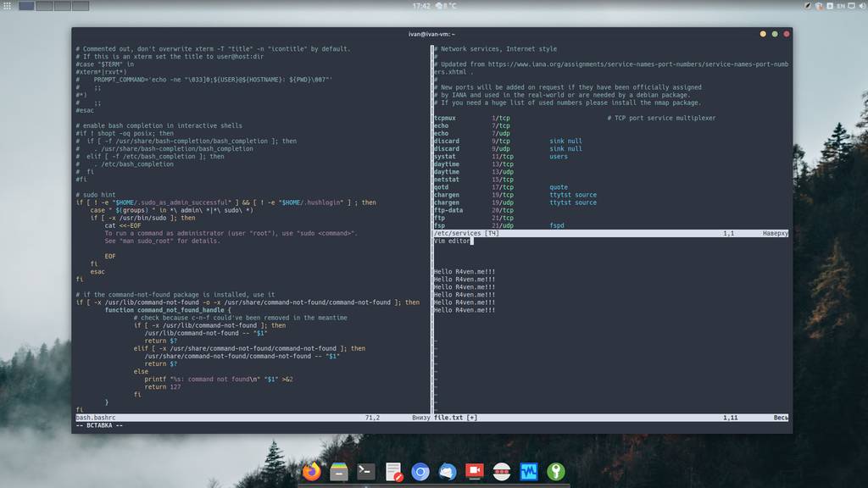
Task: Switch to the second workspace
Action: pyautogui.click(x=43, y=6)
